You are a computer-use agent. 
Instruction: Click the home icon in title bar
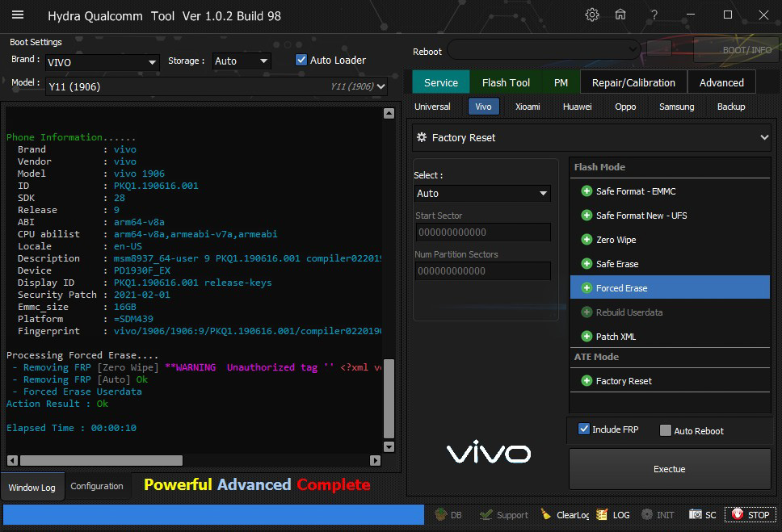620,15
